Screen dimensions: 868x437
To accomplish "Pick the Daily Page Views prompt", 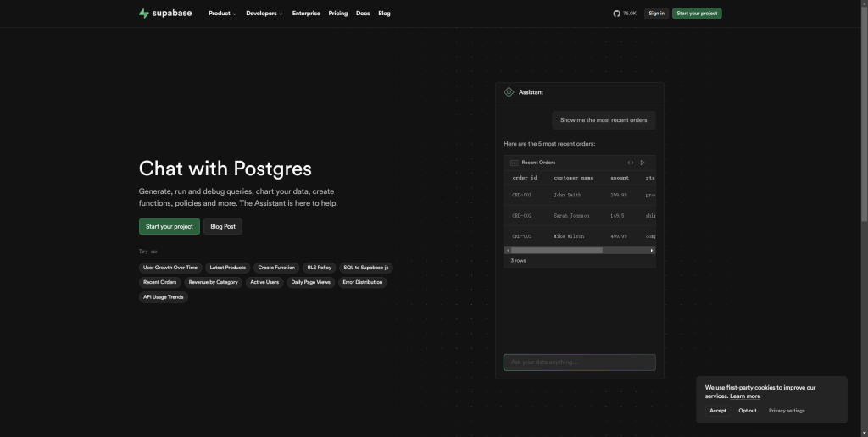I will coord(310,282).
